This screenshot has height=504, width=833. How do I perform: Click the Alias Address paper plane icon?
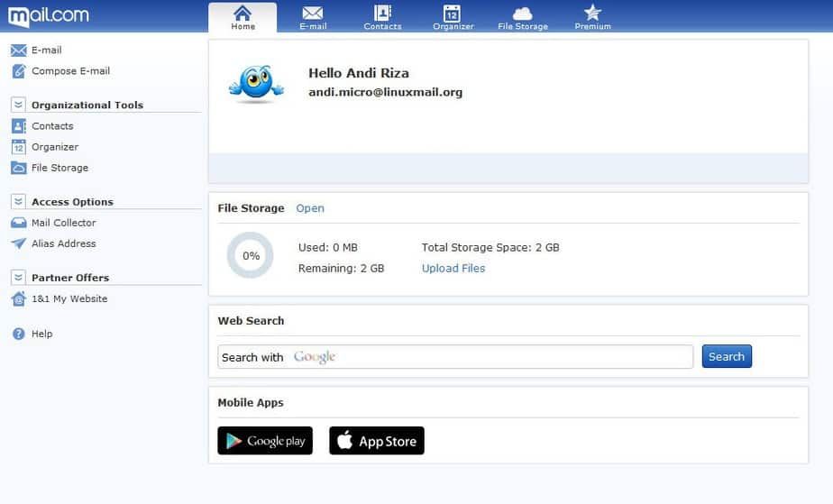[18, 243]
